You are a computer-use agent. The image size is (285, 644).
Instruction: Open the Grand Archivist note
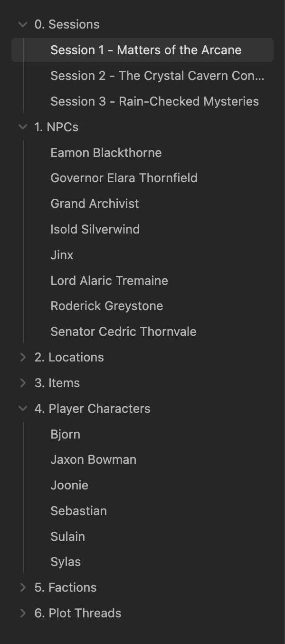[x=95, y=204]
